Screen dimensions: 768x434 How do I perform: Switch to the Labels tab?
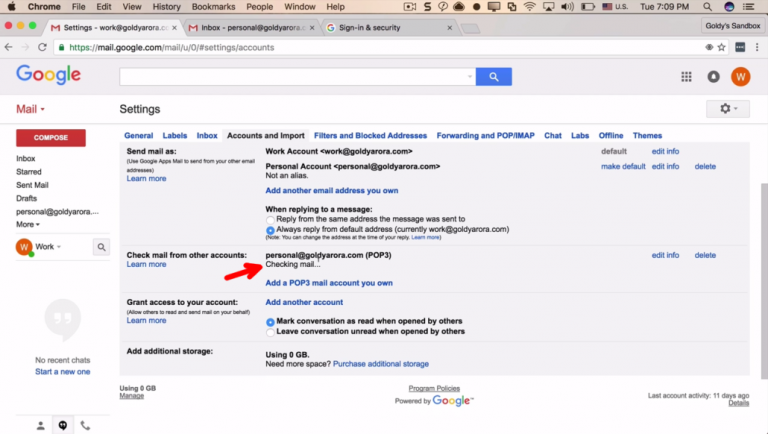click(x=175, y=136)
